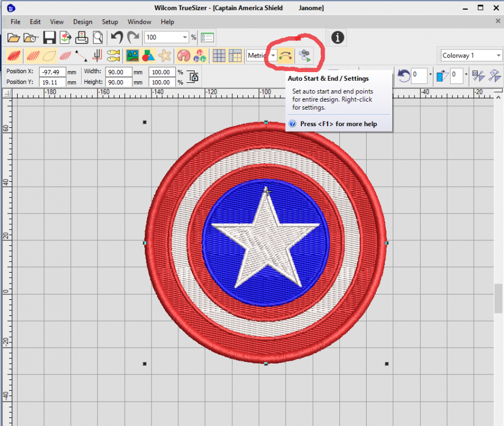Click the Save button
504x426 pixels.
coord(49,37)
